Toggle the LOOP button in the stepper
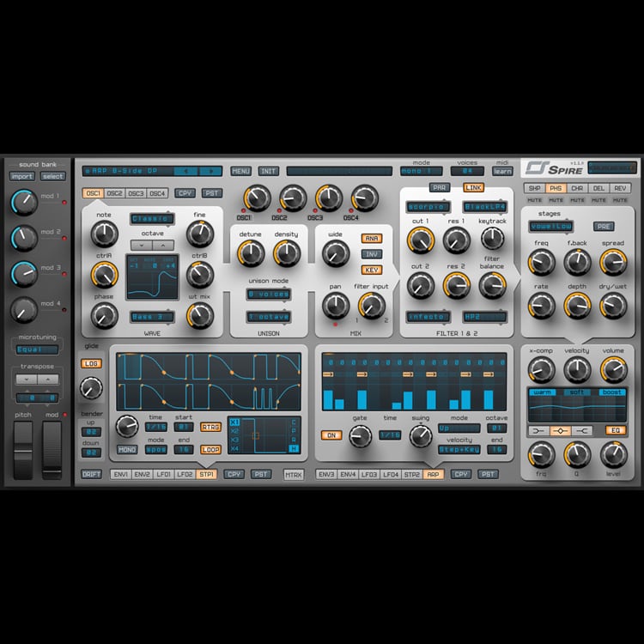The width and height of the screenshot is (644, 644). [210, 450]
